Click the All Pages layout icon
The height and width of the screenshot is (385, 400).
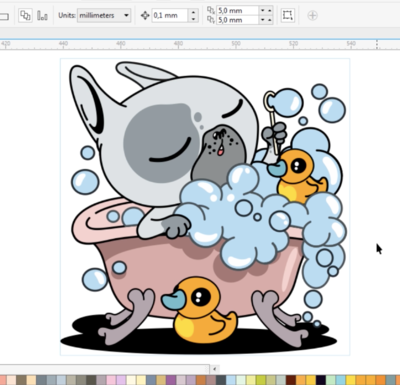(25, 15)
